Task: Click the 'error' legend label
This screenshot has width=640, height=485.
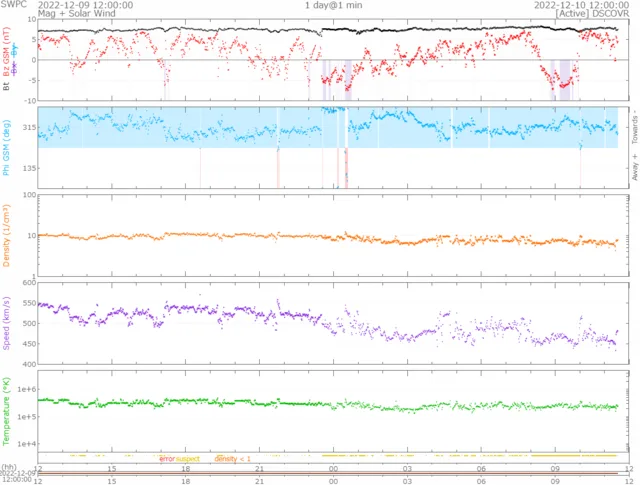Action: pos(167,458)
